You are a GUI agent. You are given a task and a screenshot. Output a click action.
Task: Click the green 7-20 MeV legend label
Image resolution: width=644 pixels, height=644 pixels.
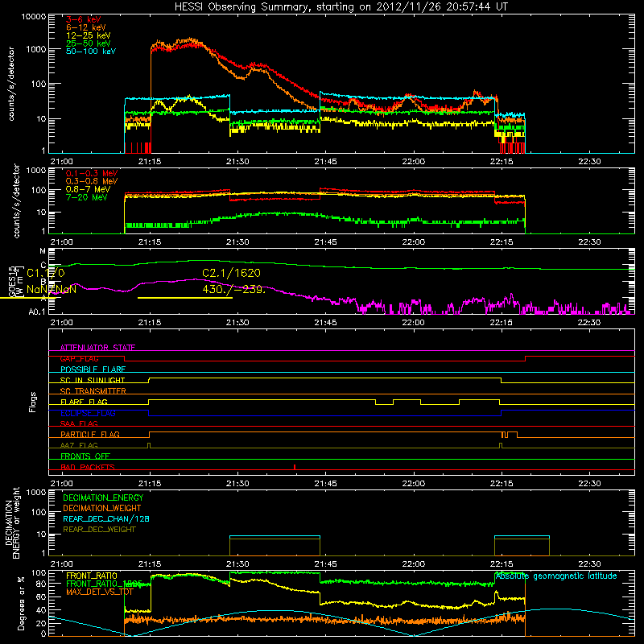coord(87,197)
